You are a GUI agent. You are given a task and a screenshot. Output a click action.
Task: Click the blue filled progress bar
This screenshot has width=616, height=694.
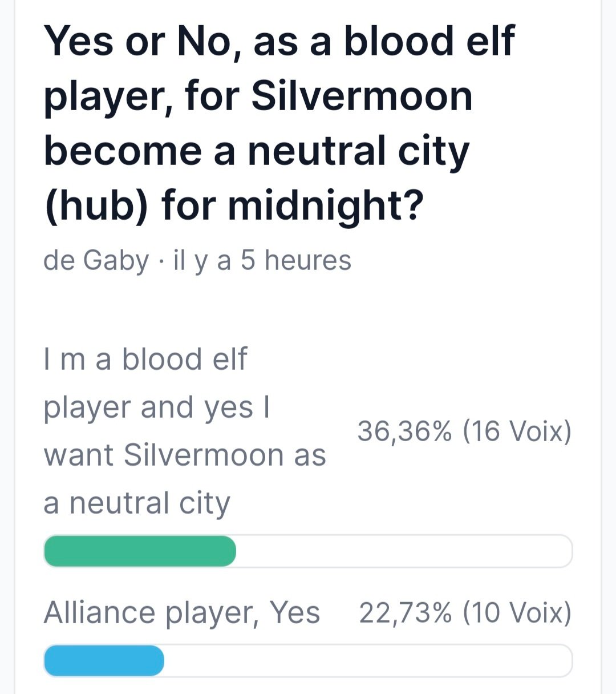pyautogui.click(x=104, y=661)
